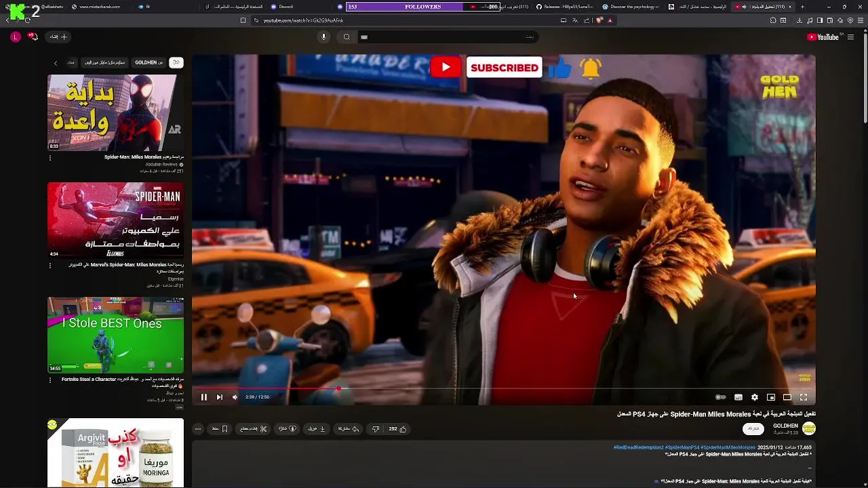Open the #SpiderManPS4 hashtag link
This screenshot has width=868, height=488.
point(683,448)
